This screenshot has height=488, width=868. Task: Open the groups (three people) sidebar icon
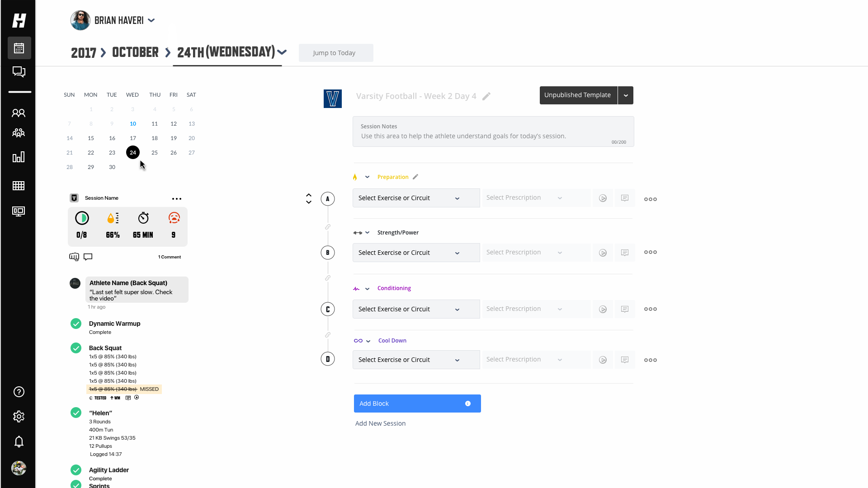click(19, 133)
